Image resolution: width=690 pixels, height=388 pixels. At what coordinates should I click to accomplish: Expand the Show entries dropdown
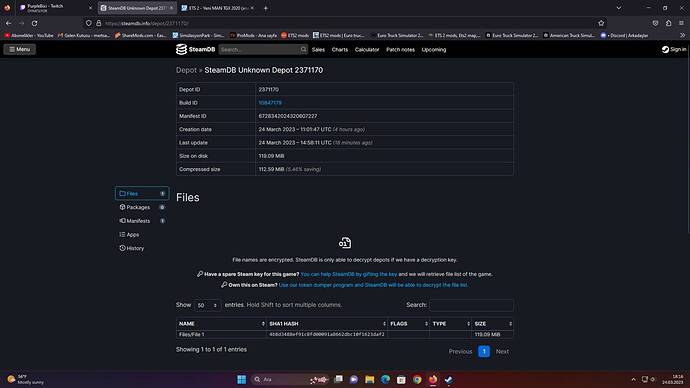point(207,305)
